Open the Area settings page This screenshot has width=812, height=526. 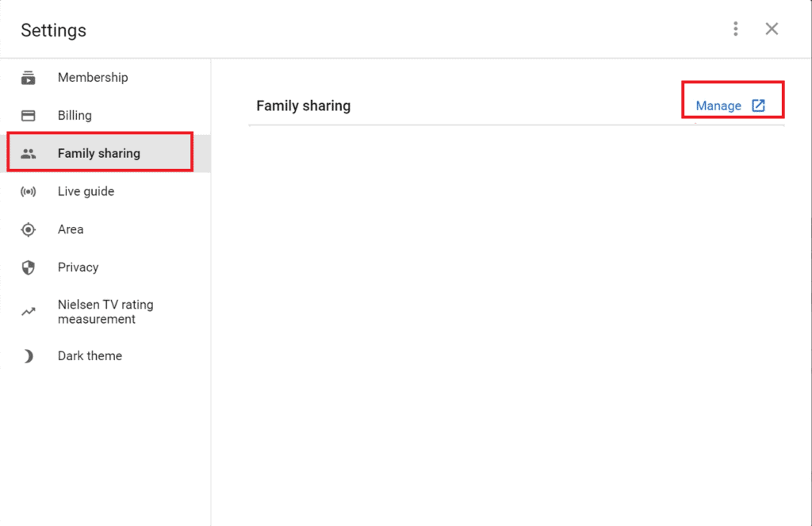click(71, 229)
